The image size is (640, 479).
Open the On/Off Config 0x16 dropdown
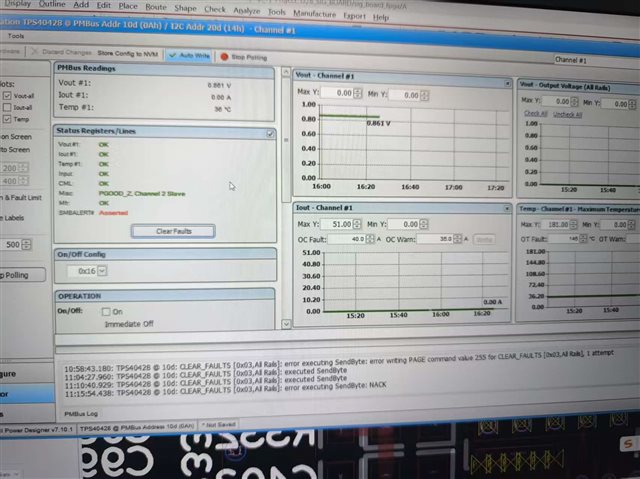point(102,271)
